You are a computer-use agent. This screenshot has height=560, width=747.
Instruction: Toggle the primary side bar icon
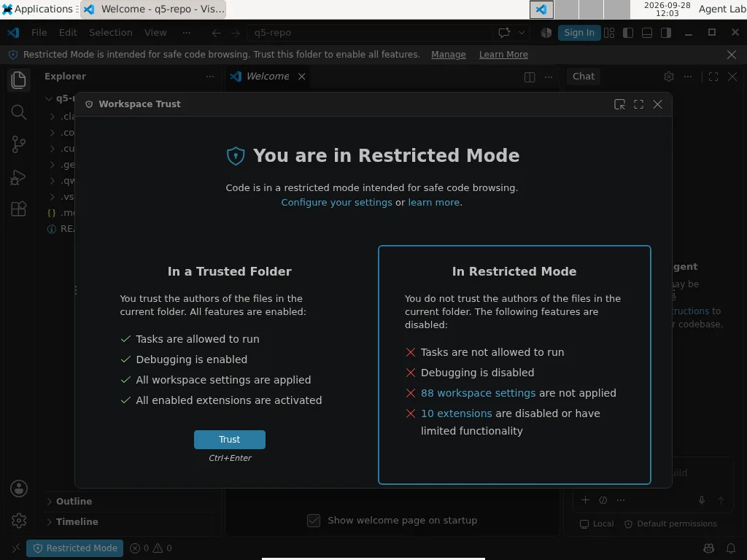click(x=628, y=33)
